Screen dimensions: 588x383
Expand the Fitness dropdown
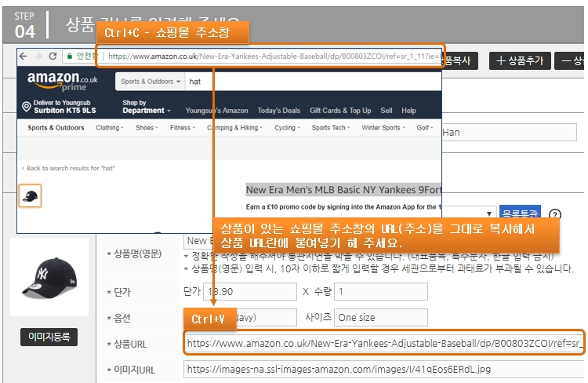click(x=183, y=128)
